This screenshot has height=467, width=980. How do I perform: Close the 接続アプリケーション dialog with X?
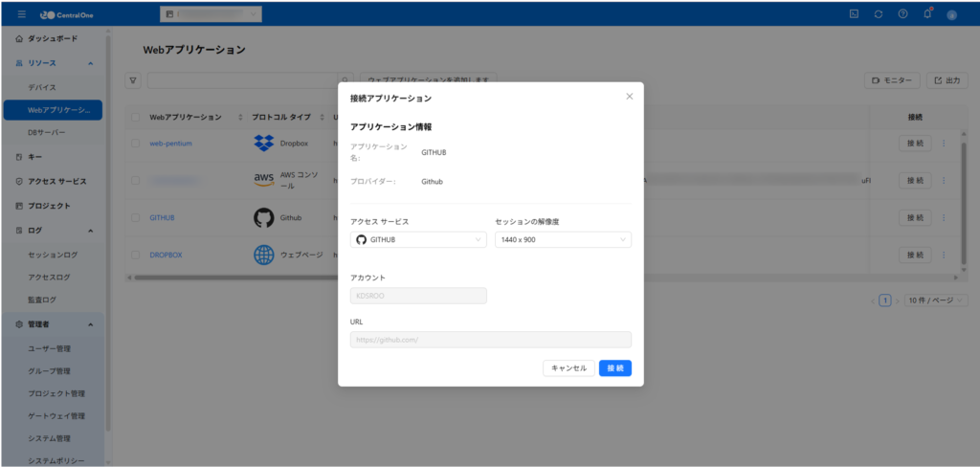pyautogui.click(x=629, y=97)
